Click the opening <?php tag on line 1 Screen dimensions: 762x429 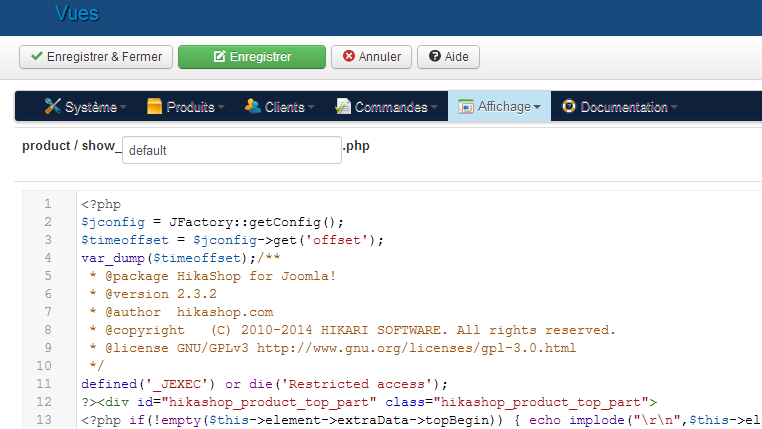[101, 204]
